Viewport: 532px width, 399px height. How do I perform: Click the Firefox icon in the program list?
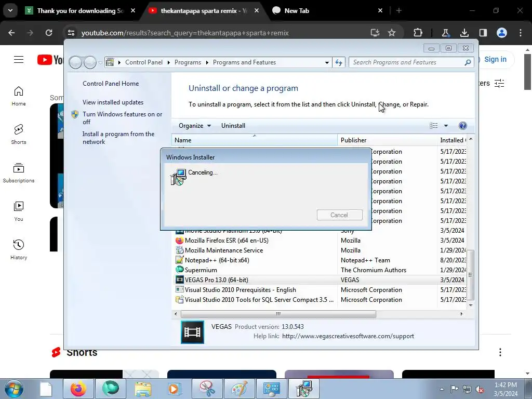coord(179,240)
